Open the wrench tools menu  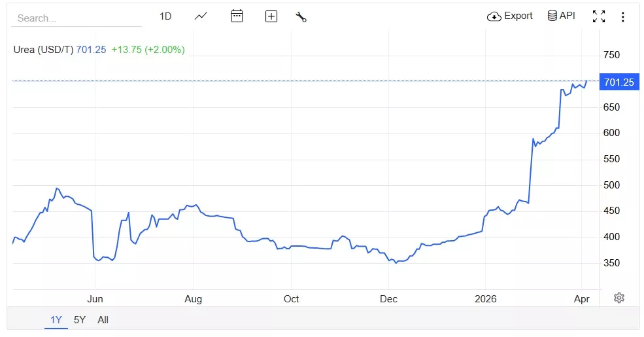[x=301, y=17]
